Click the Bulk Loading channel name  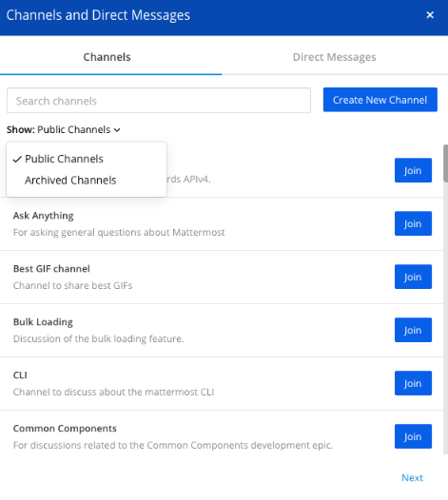point(43,322)
